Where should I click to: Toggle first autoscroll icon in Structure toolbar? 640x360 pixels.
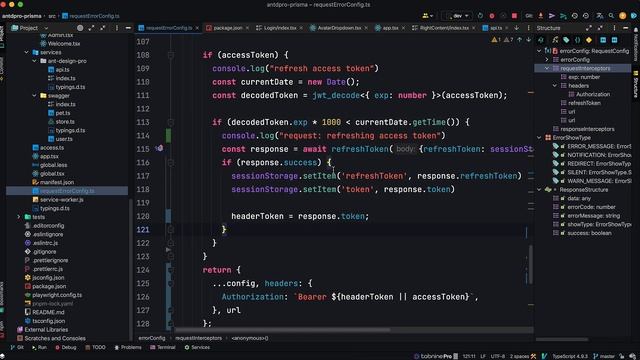[603, 40]
